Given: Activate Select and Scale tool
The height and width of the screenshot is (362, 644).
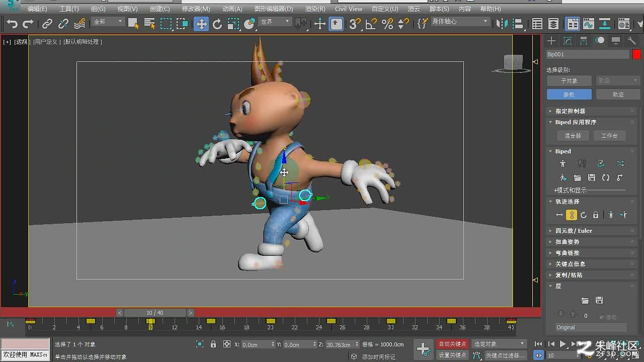Looking at the screenshot, I should 233,24.
